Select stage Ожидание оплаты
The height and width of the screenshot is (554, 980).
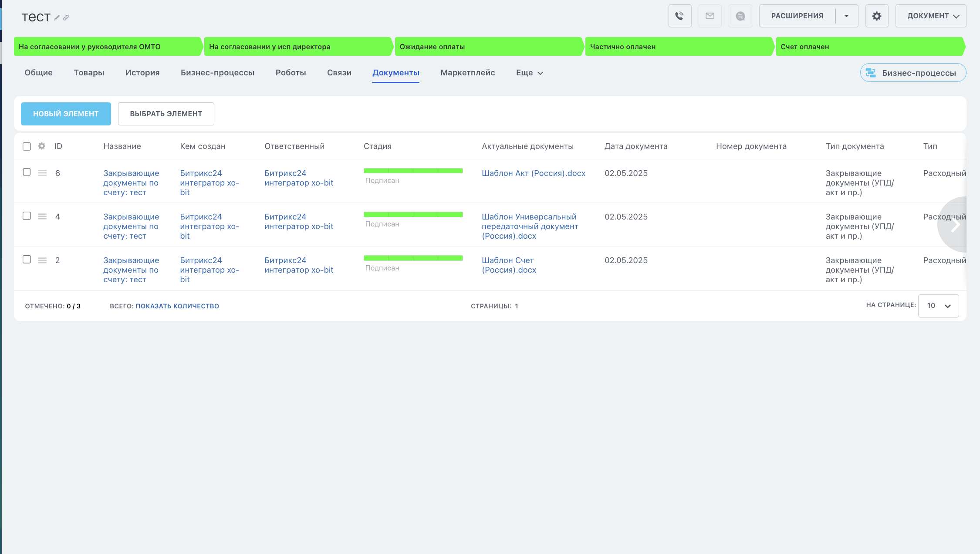(x=489, y=47)
